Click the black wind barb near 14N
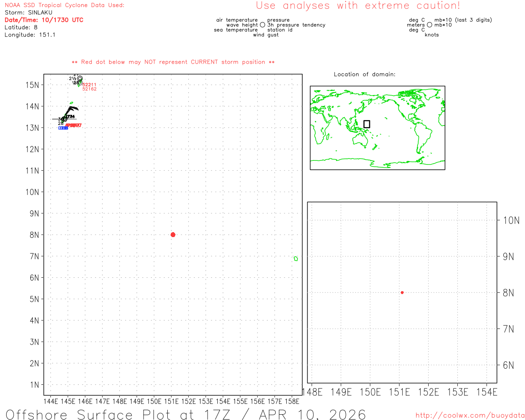 [71, 111]
